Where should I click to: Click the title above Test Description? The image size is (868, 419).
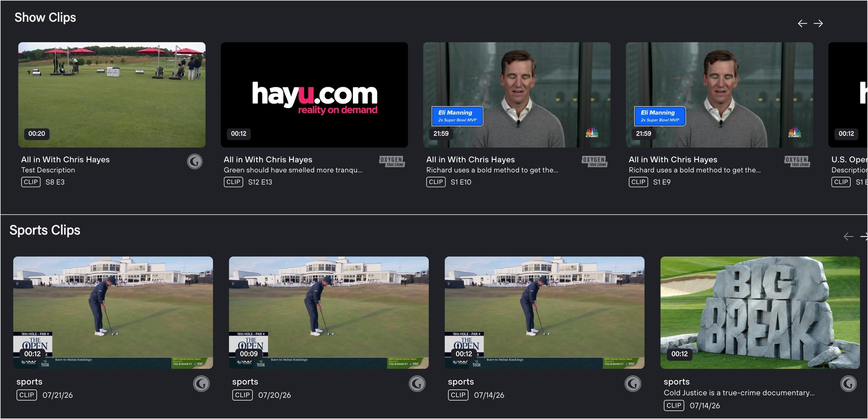pos(65,159)
